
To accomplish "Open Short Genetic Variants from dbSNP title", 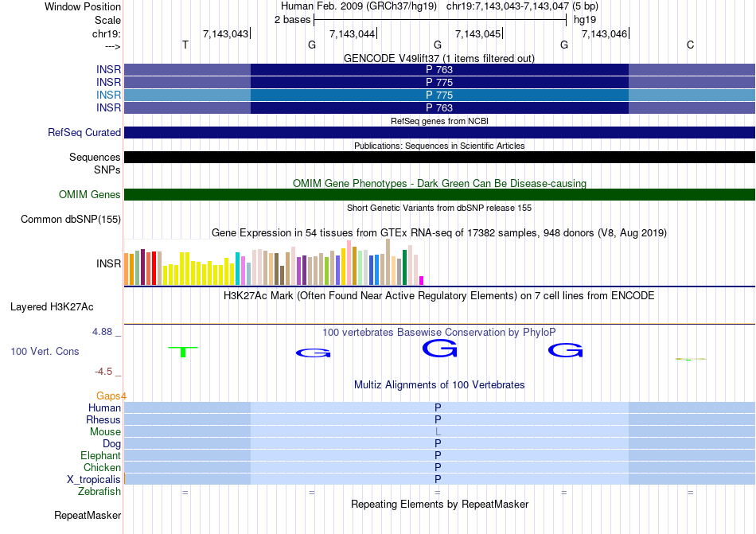I will click(439, 208).
